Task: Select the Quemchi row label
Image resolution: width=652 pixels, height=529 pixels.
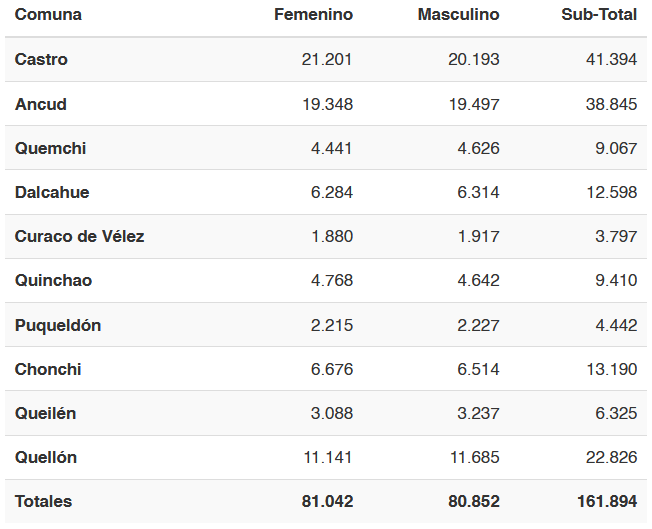Action: click(50, 148)
